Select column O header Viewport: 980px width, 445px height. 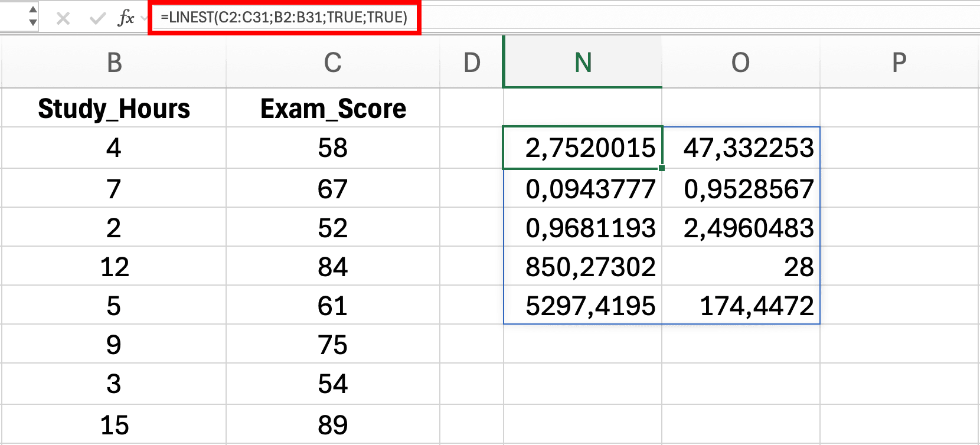click(740, 62)
